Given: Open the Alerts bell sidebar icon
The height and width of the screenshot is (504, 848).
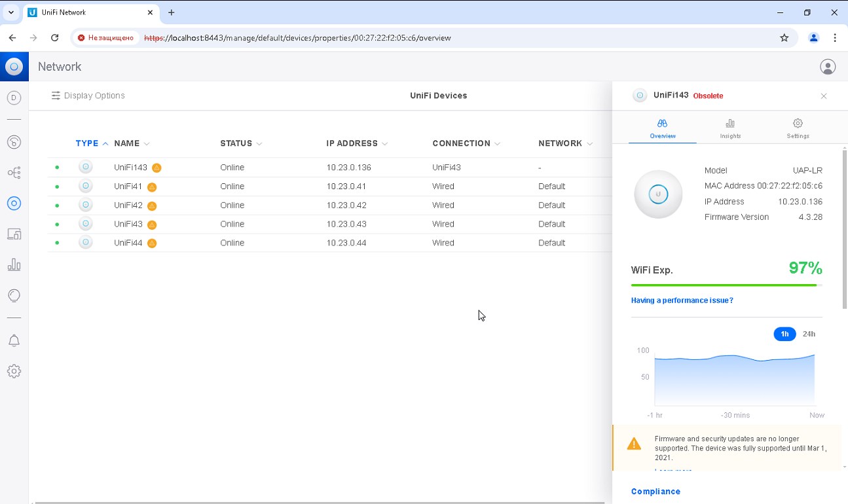Looking at the screenshot, I should click(14, 341).
